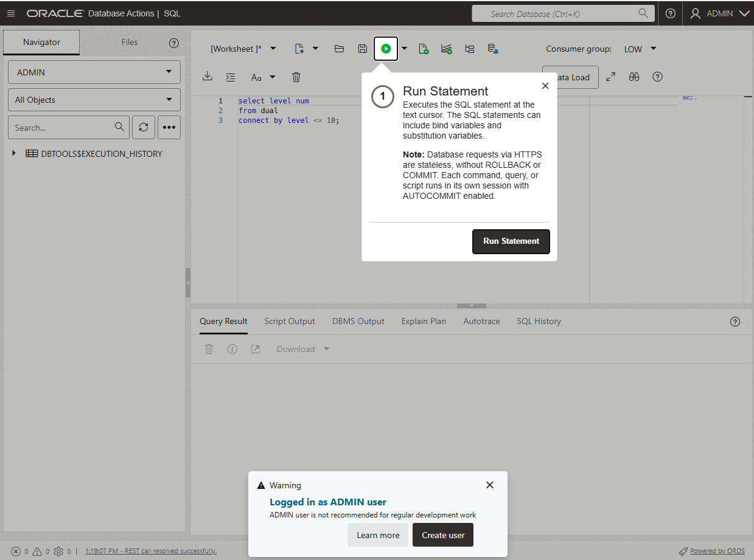The width and height of the screenshot is (754, 560).
Task: Save the worksheet with disk icon
Action: (363, 49)
